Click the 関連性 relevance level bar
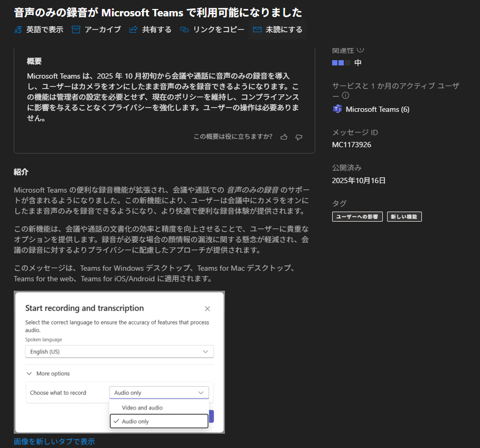Screen dimensions: 480x448 point(341,63)
